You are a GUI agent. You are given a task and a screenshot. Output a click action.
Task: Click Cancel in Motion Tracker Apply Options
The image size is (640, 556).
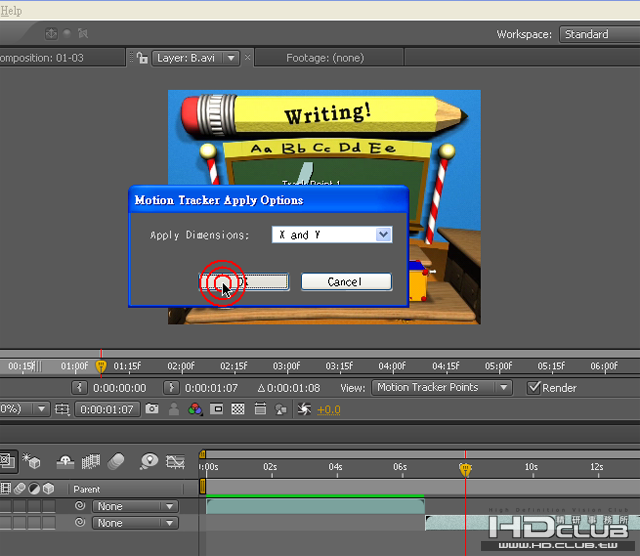pyautogui.click(x=347, y=282)
